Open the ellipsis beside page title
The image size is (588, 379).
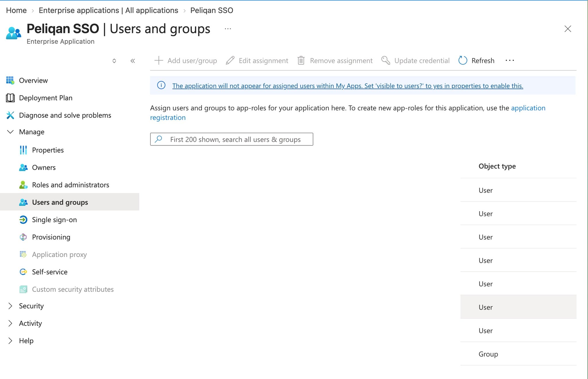228,29
